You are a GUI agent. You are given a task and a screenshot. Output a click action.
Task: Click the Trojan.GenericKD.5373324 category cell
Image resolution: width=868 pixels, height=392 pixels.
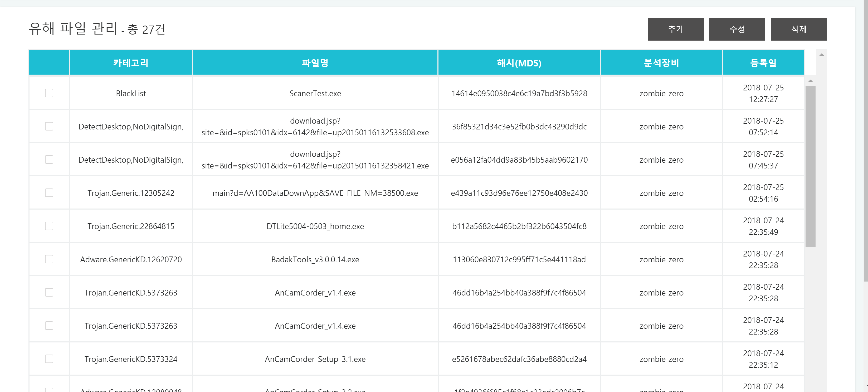point(131,359)
